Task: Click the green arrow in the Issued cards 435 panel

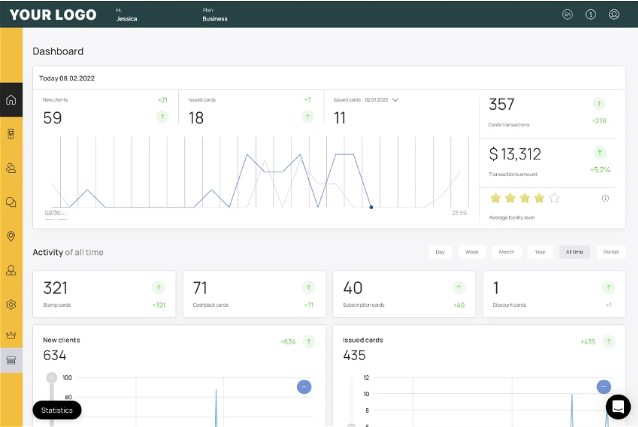Action: click(x=608, y=342)
